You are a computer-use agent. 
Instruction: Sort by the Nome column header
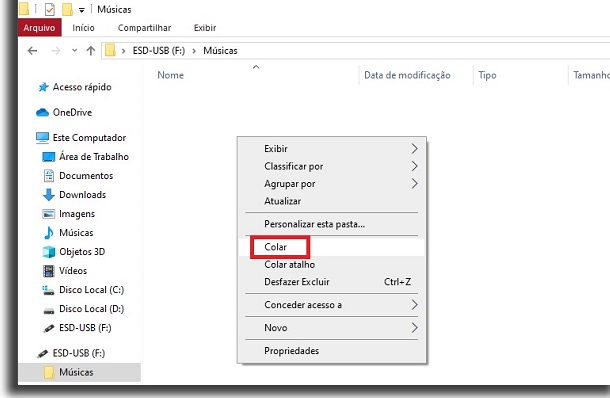(x=170, y=75)
